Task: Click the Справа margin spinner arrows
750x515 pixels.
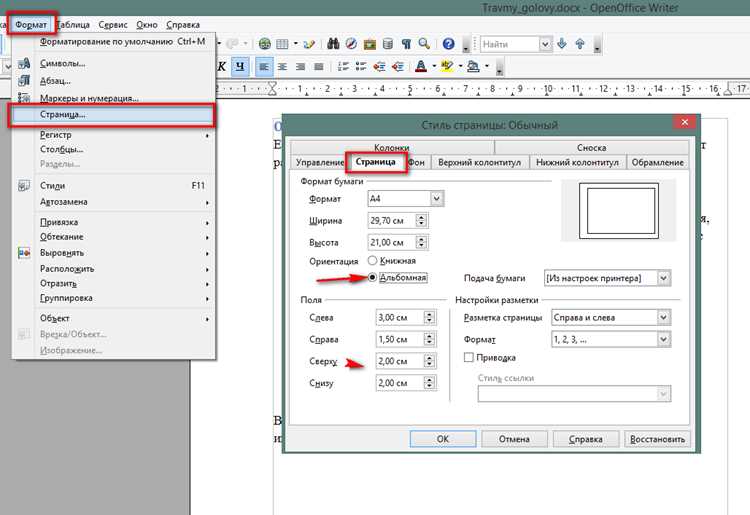Action: 430,339
